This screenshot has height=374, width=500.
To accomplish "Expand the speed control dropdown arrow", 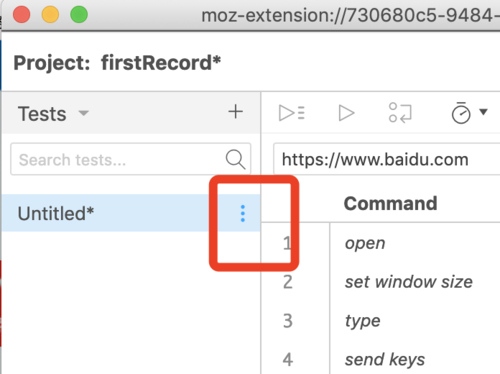I will pyautogui.click(x=483, y=112).
